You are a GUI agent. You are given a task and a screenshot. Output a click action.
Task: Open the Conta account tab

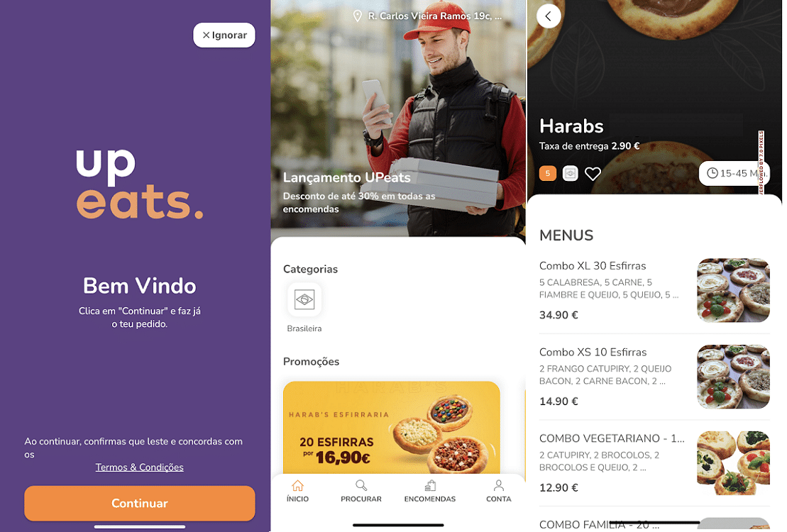498,492
